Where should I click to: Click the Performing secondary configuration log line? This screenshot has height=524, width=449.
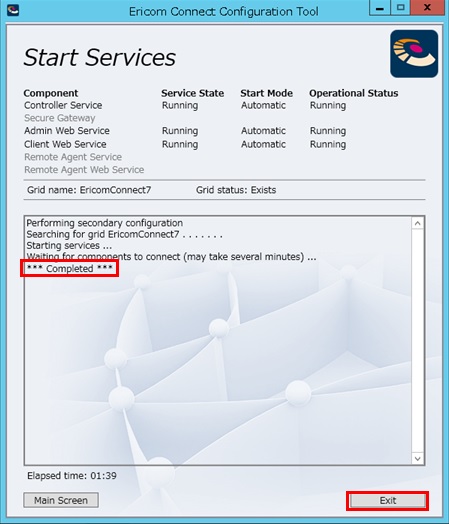(x=105, y=223)
